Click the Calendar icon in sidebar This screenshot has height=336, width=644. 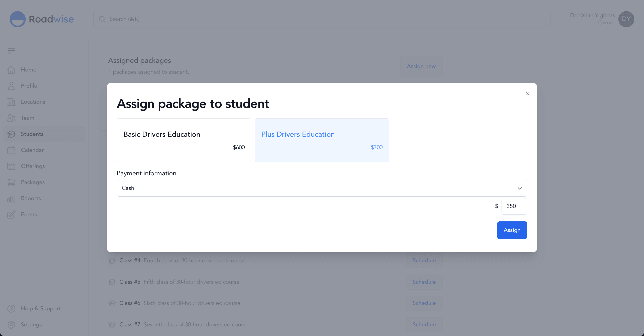click(x=11, y=150)
